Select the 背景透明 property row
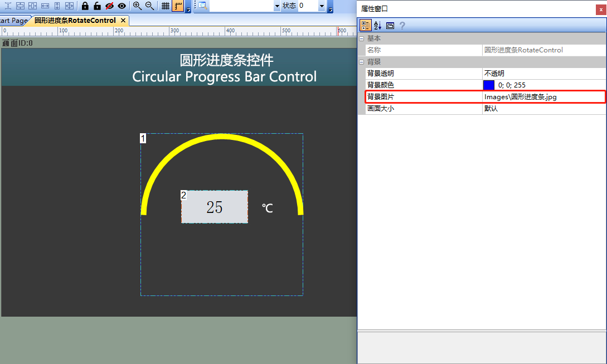The width and height of the screenshot is (607, 364). coord(485,73)
